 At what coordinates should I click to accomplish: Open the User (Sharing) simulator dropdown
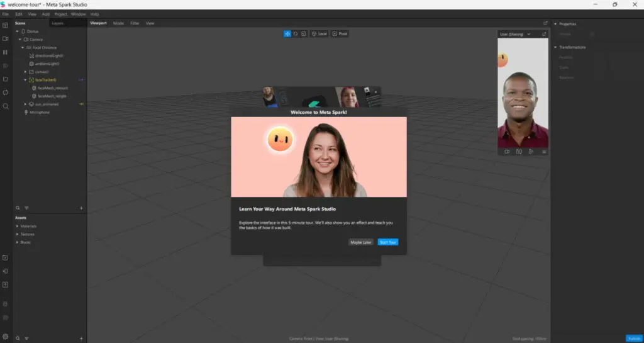515,34
